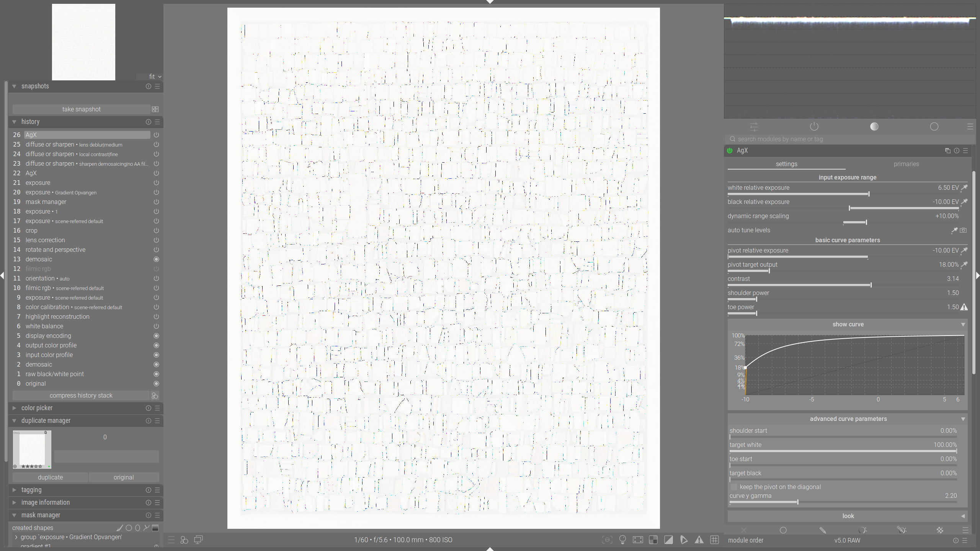Toggle the guides grid overlay icon
980x551 pixels.
[714, 540]
